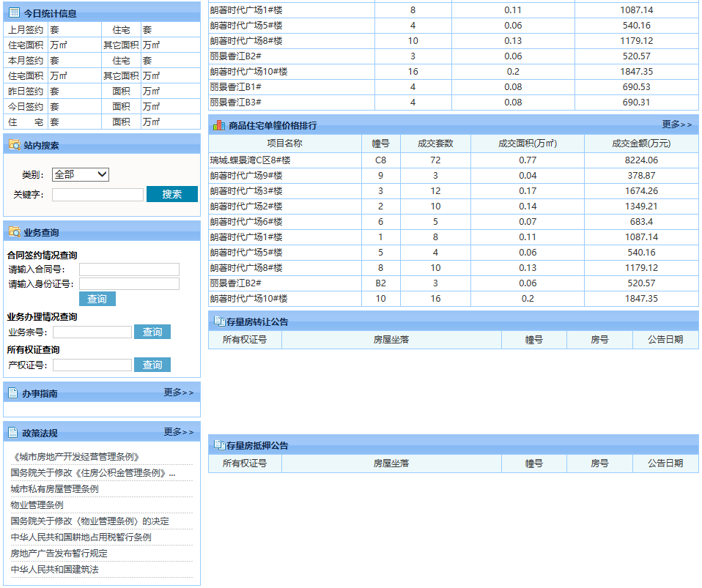The height and width of the screenshot is (588, 702).
Task: Open 更多>> link in 商品住宅单幢价格排行
Action: tap(676, 124)
